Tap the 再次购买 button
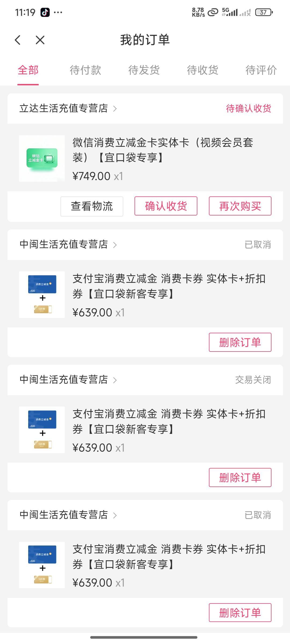290x644 pixels. pos(240,206)
